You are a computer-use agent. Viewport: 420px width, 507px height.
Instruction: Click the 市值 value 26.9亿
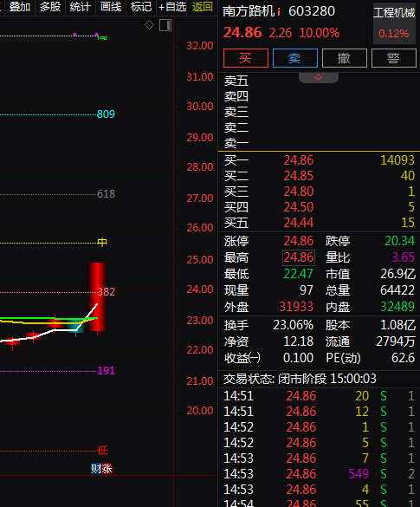397,274
